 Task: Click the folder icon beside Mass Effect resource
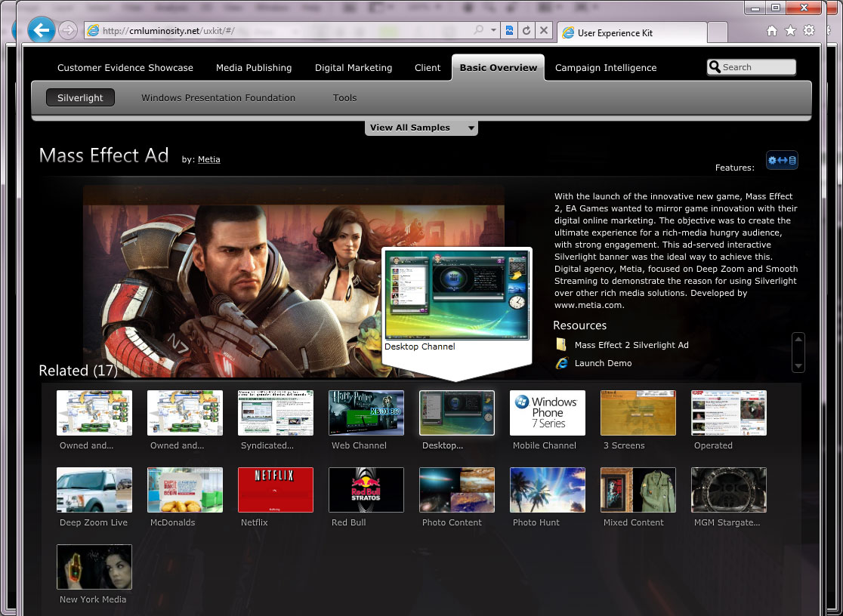pos(561,344)
